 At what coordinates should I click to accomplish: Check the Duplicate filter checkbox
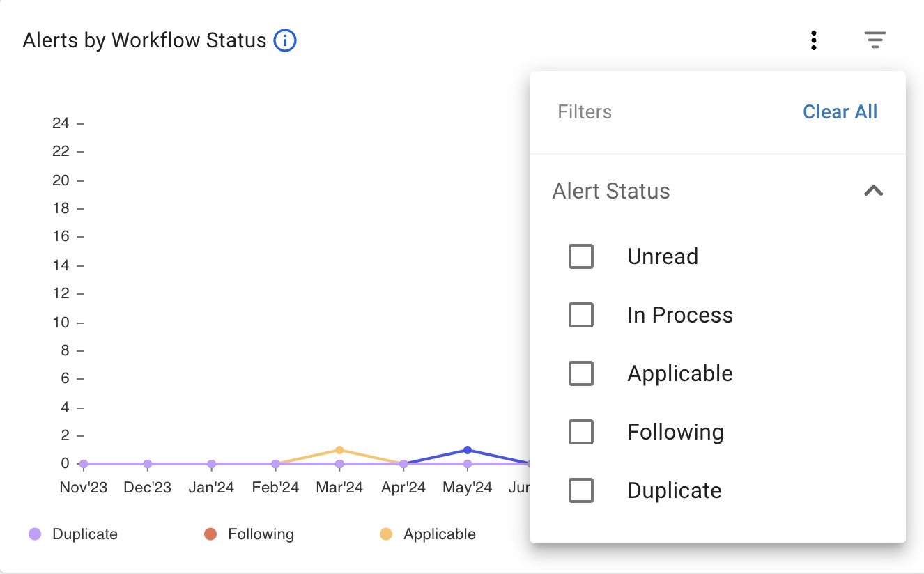point(581,490)
